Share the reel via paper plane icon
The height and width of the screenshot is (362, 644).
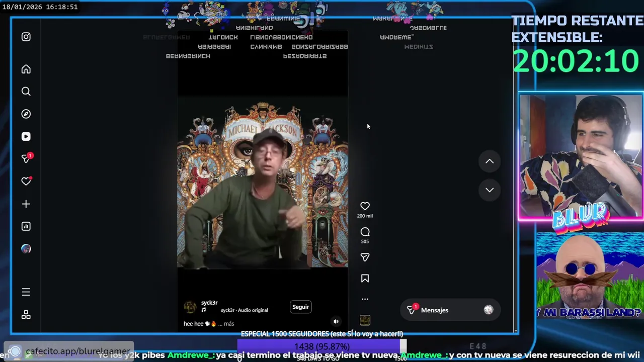pyautogui.click(x=365, y=257)
